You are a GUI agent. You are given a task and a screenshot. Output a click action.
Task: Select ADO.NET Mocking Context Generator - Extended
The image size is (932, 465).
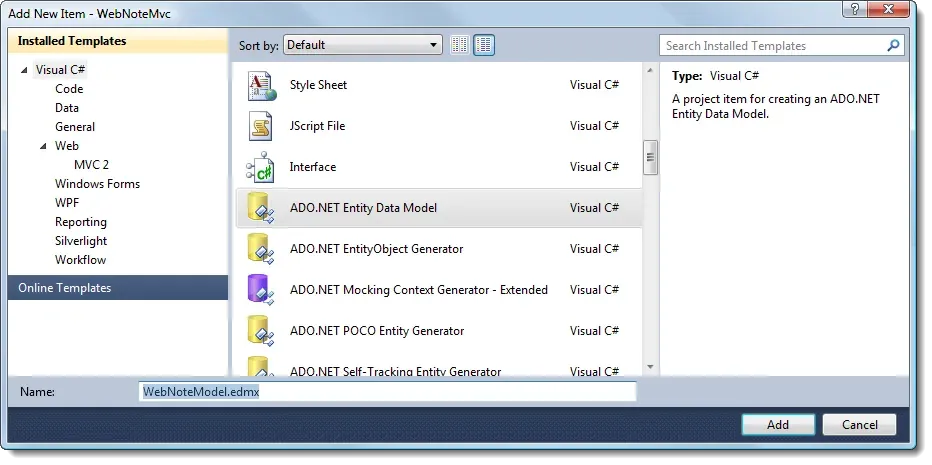click(418, 290)
